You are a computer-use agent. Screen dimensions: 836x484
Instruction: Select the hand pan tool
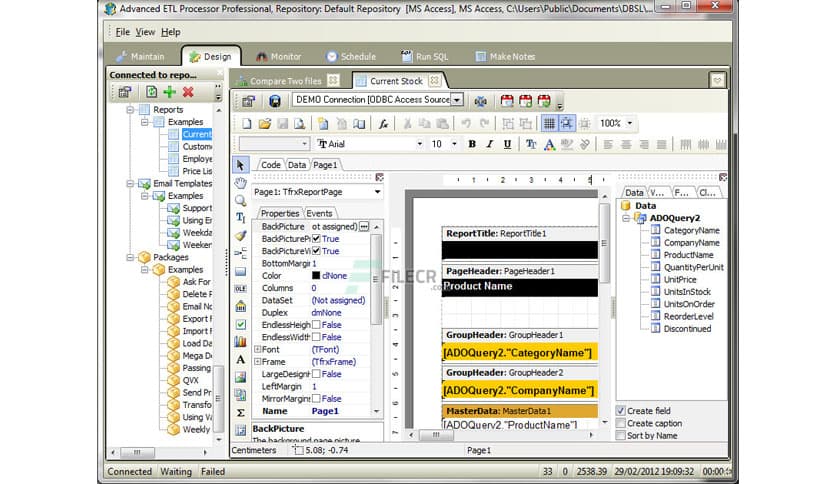240,183
